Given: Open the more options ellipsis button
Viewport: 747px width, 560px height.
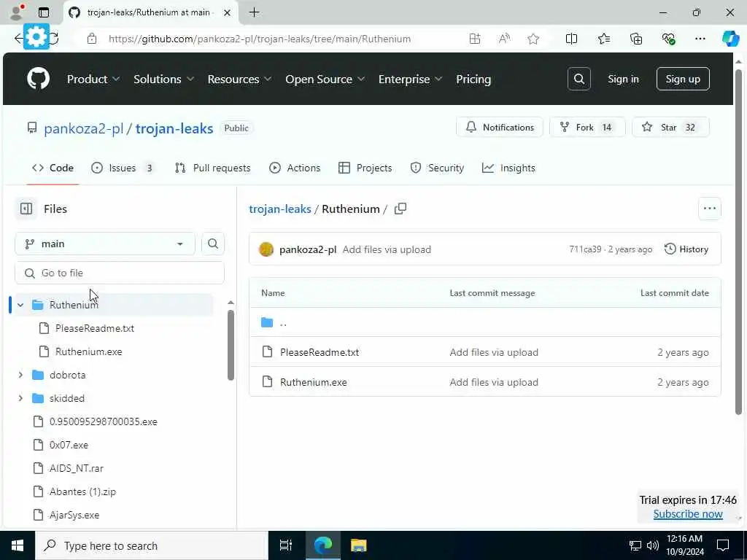Looking at the screenshot, I should click(709, 209).
